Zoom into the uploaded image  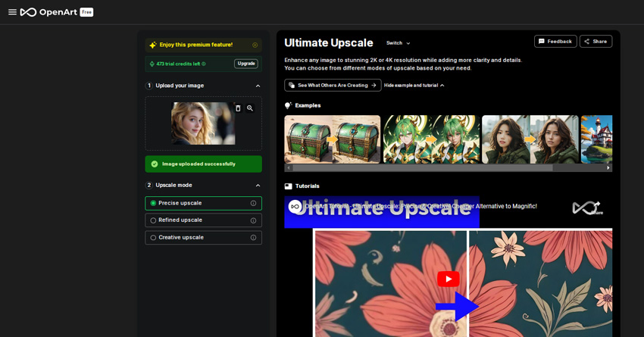coord(250,108)
